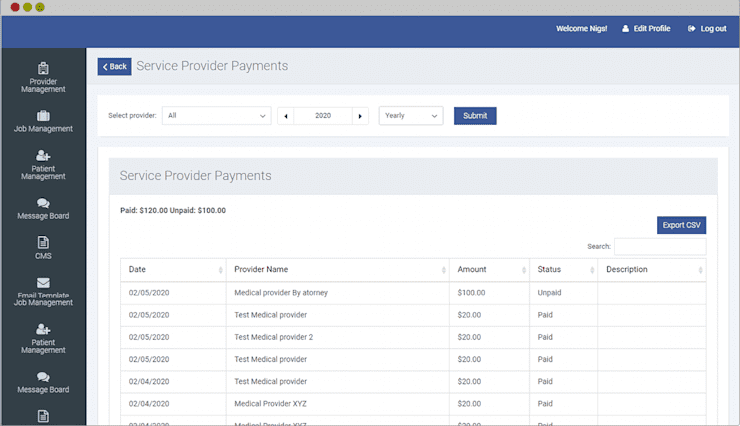Sort by Description column arrows
This screenshot has width=740, height=426.
[x=700, y=270]
